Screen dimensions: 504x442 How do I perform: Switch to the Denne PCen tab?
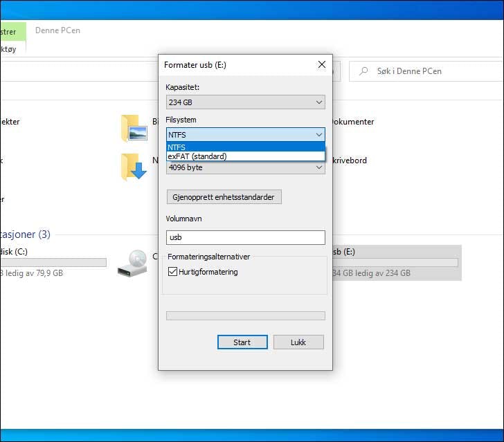click(x=57, y=31)
